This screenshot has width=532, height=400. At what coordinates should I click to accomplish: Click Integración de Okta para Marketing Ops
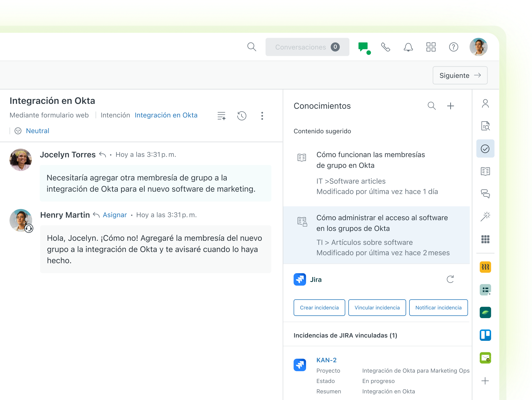(416, 370)
